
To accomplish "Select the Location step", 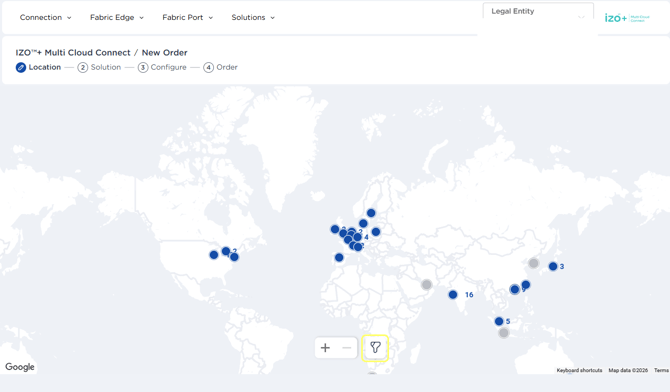I will click(x=38, y=67).
